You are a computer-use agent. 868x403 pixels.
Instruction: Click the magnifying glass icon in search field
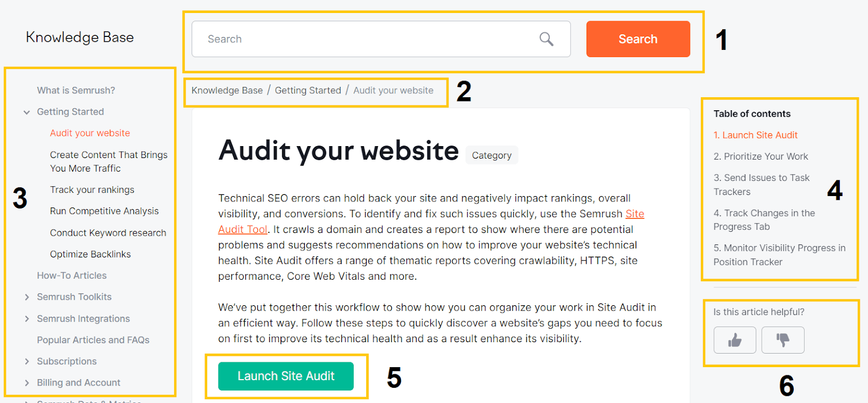(546, 39)
